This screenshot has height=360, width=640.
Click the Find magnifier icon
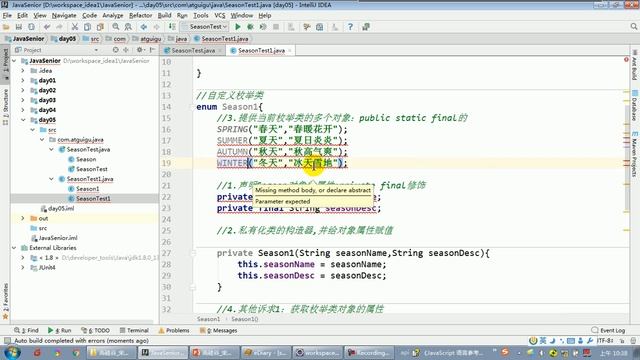[116, 27]
